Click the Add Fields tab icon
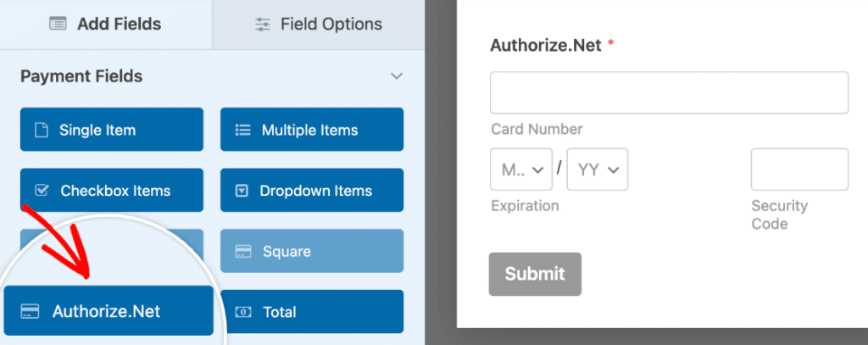This screenshot has width=868, height=345. (58, 25)
